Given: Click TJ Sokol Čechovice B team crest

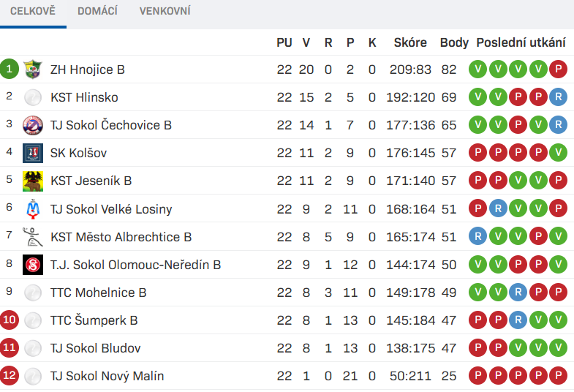Looking at the screenshot, I should [33, 125].
